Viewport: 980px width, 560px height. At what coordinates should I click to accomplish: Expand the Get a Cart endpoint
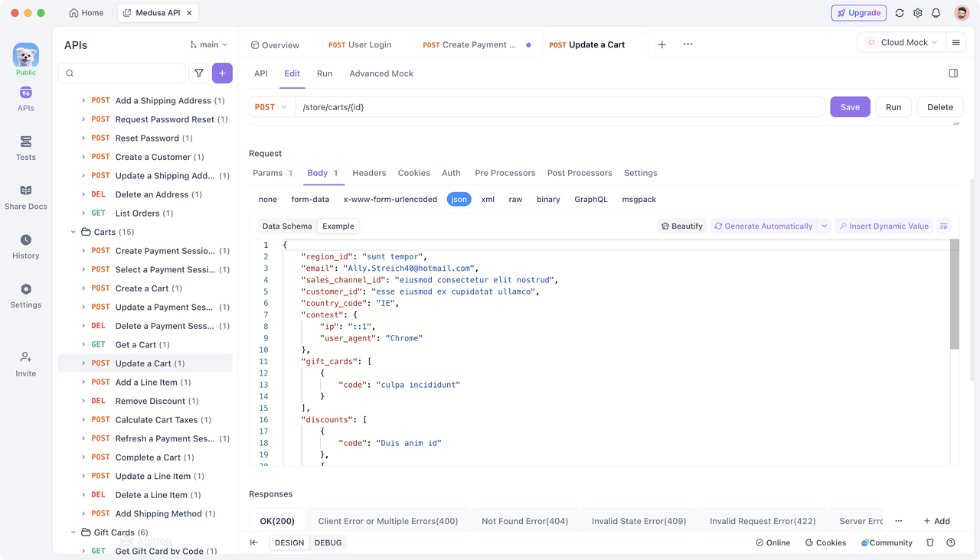83,345
